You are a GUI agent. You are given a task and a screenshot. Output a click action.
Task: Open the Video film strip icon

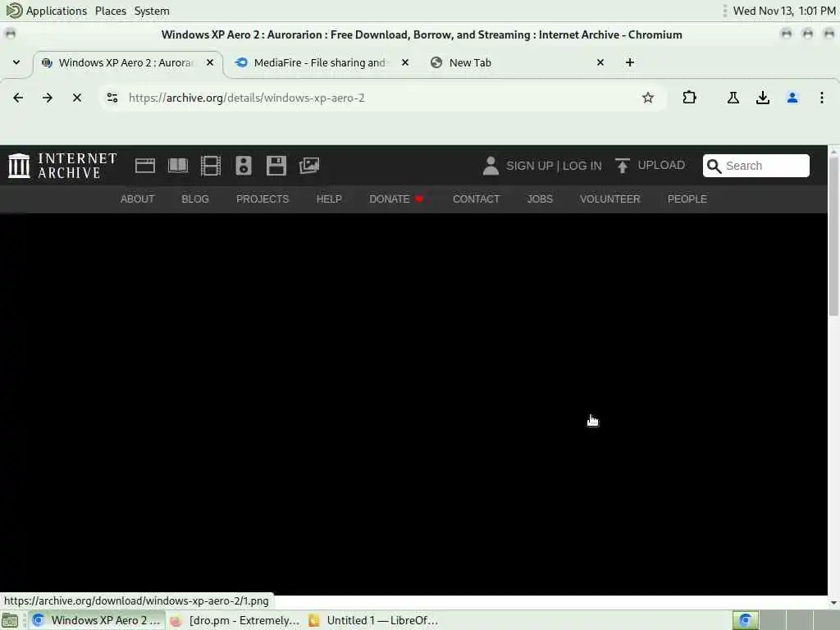coord(211,166)
